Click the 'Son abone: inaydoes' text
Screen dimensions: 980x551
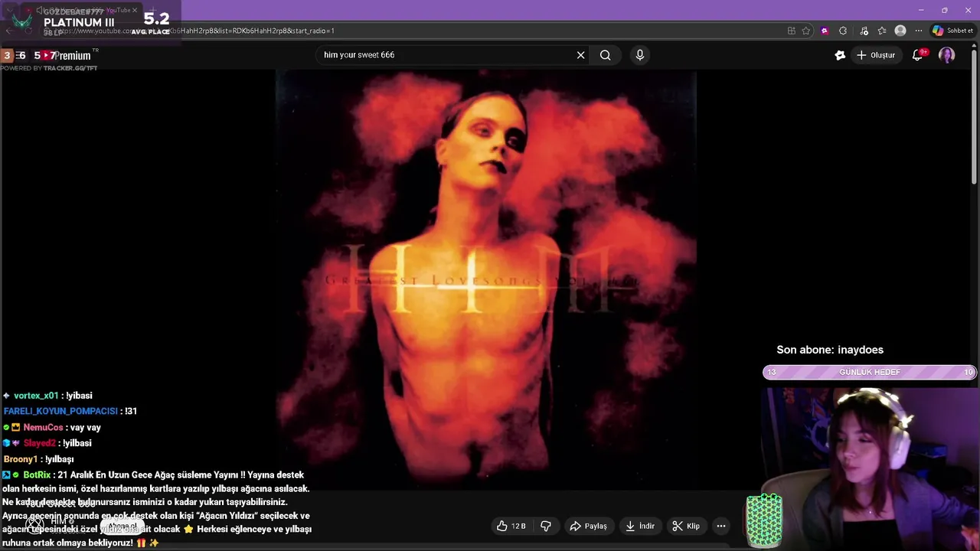pos(830,350)
